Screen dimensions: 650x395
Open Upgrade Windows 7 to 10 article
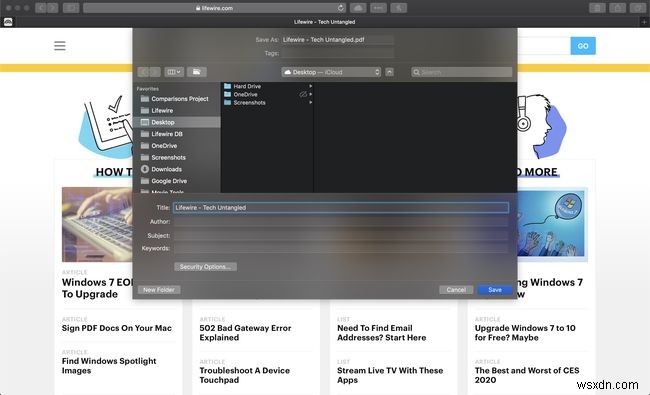point(525,333)
